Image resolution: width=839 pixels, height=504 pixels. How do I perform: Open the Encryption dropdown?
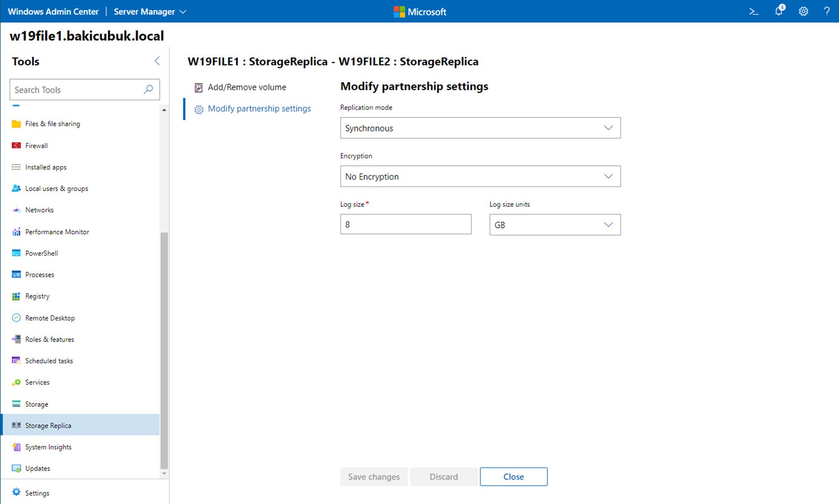coord(480,176)
